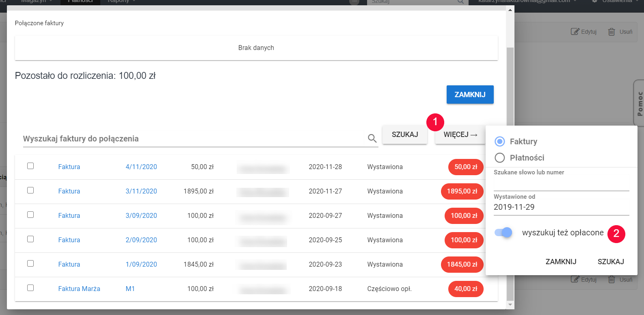Click the red 50,00 zł amount badge
Screen dimensions: 644x315
point(466,167)
